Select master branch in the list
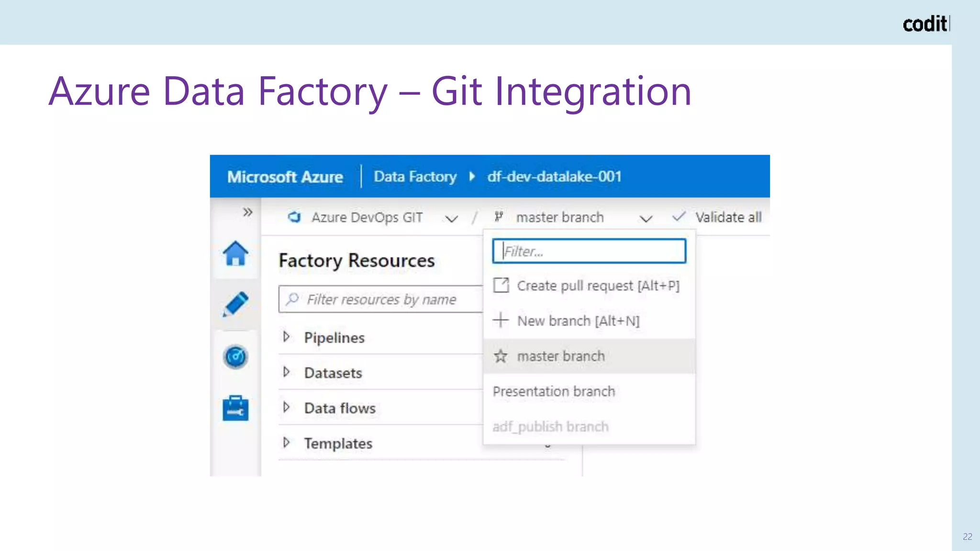Screen dimensions: 980x551 click(x=589, y=356)
